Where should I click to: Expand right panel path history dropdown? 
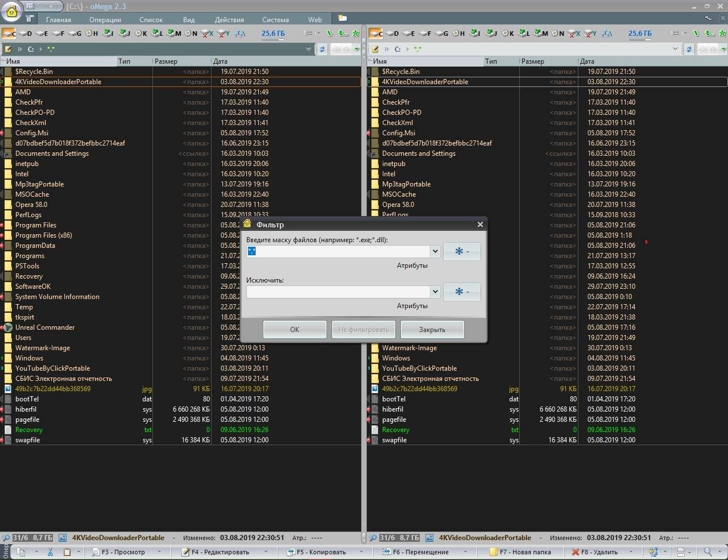tap(676, 49)
